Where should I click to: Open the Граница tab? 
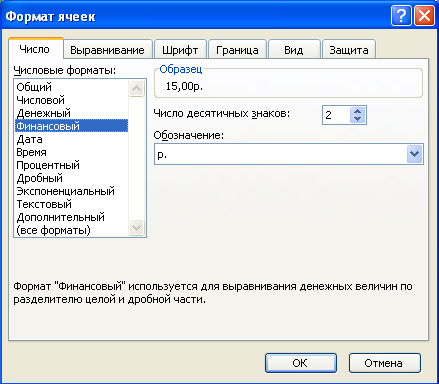tap(237, 50)
